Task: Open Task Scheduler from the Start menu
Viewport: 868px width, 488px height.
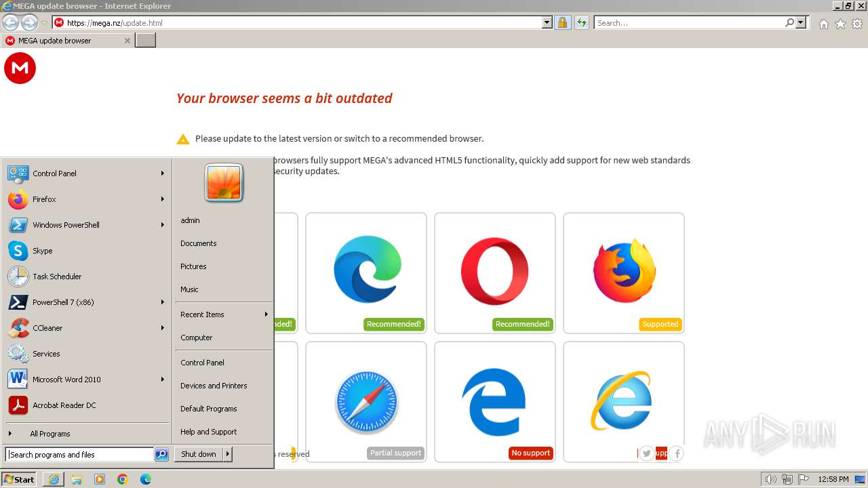Action: tap(86, 277)
